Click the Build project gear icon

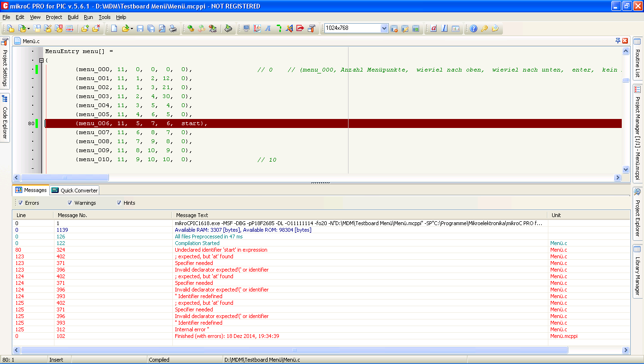click(190, 28)
